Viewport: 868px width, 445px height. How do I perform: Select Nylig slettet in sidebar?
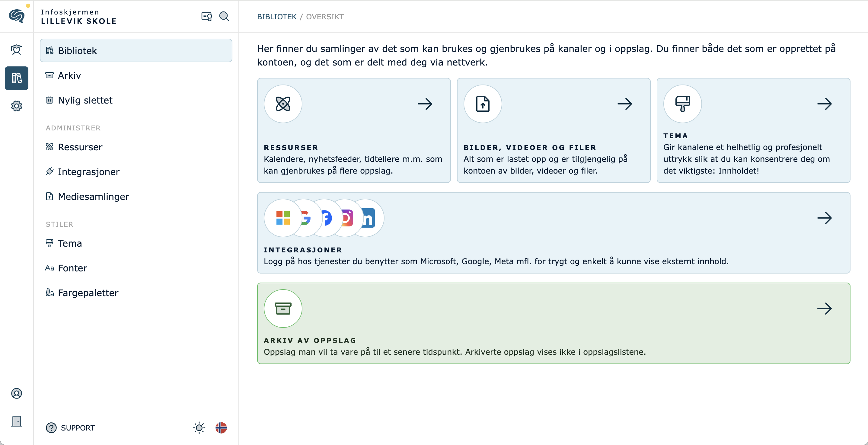[x=85, y=100]
